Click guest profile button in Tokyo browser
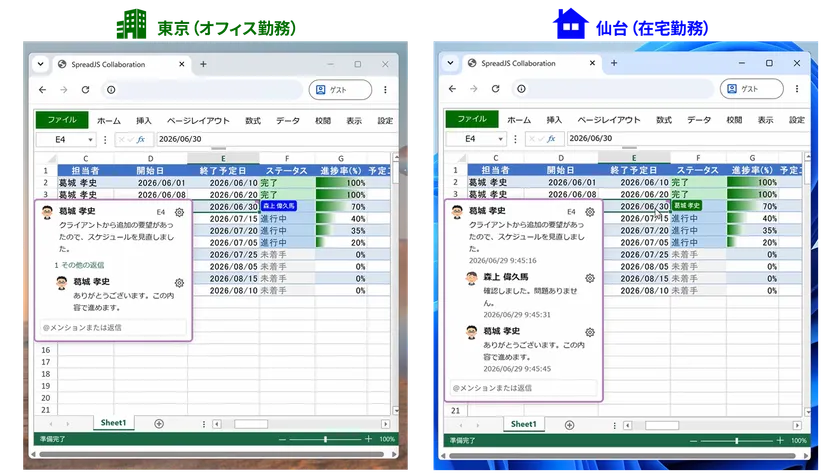Viewport: 840px width, 473px height. point(340,89)
